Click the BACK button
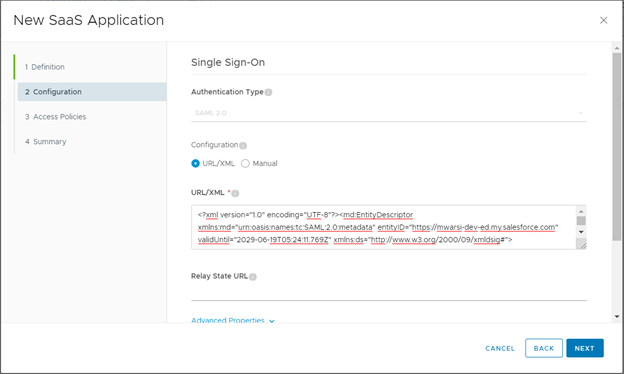This screenshot has width=624, height=374. coord(544,349)
